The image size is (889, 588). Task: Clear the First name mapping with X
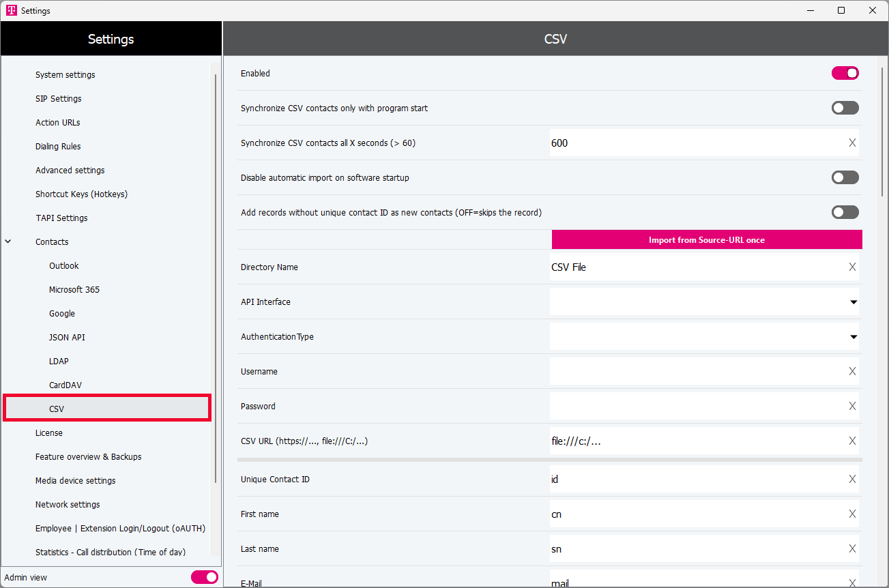tap(851, 514)
